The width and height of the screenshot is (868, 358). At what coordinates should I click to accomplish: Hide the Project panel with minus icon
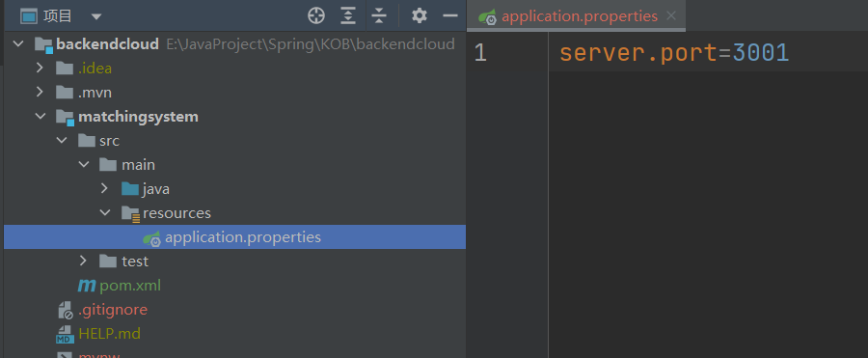click(450, 15)
